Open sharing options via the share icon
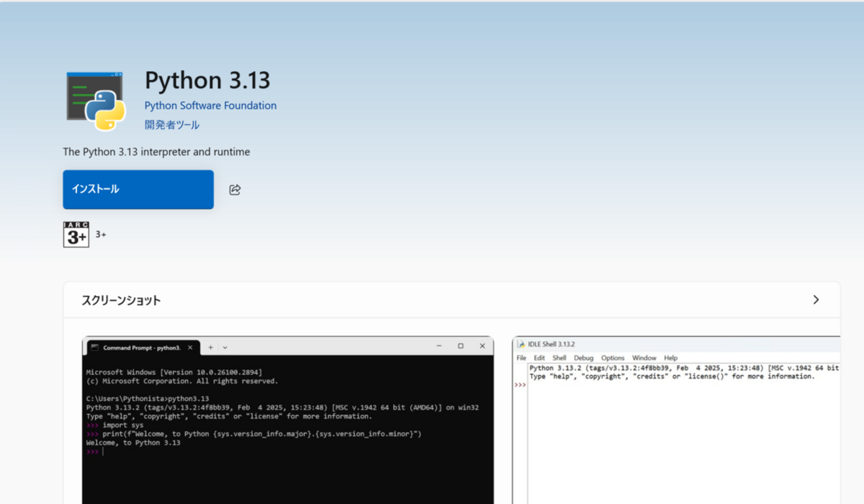 tap(234, 189)
